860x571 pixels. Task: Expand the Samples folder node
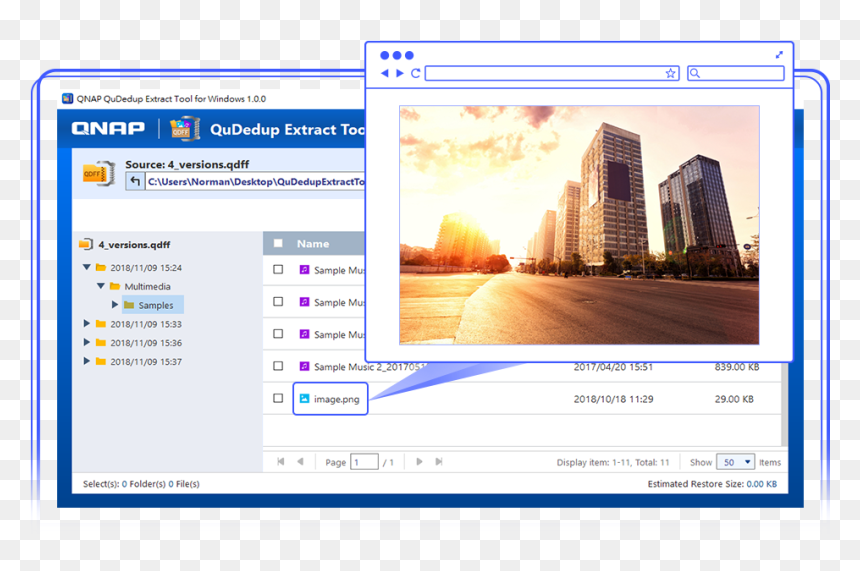(x=115, y=304)
